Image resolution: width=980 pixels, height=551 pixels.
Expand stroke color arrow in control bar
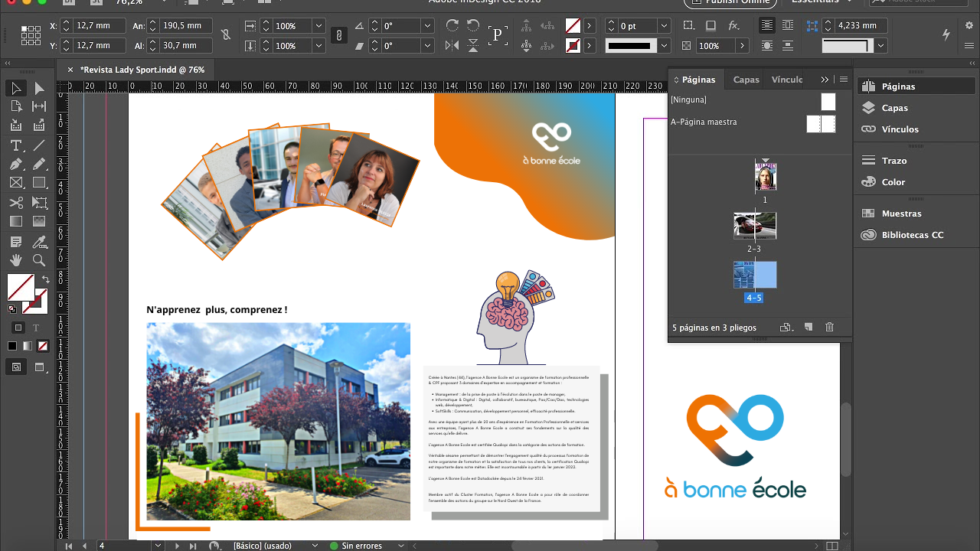tap(590, 46)
